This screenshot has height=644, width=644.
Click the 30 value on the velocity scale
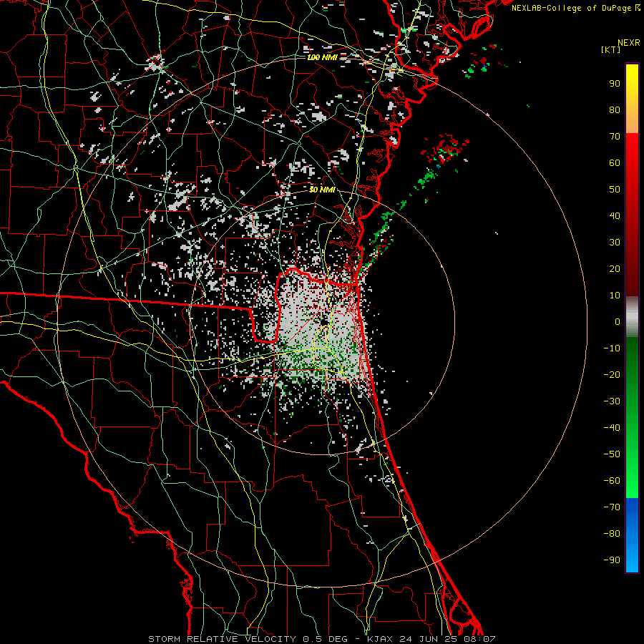[x=615, y=243]
